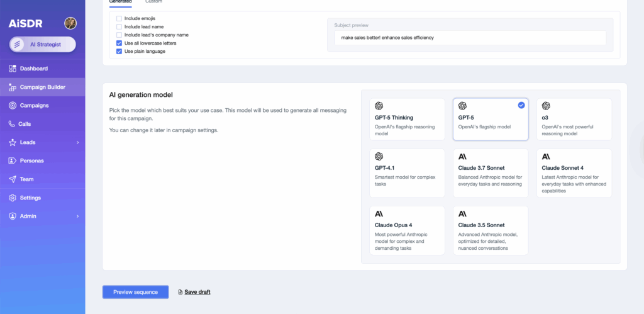Select the Claude Opus 4 model card
This screenshot has height=314, width=644.
pyautogui.click(x=406, y=230)
